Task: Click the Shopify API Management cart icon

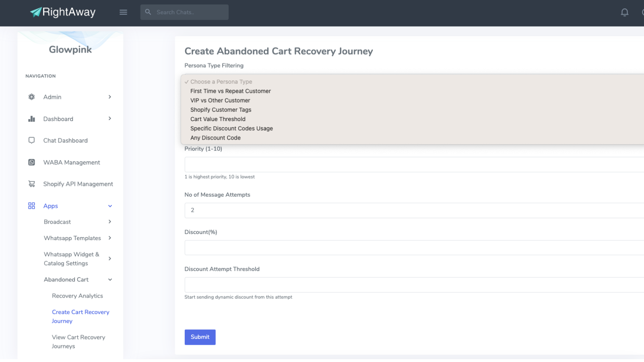Action: (x=31, y=184)
